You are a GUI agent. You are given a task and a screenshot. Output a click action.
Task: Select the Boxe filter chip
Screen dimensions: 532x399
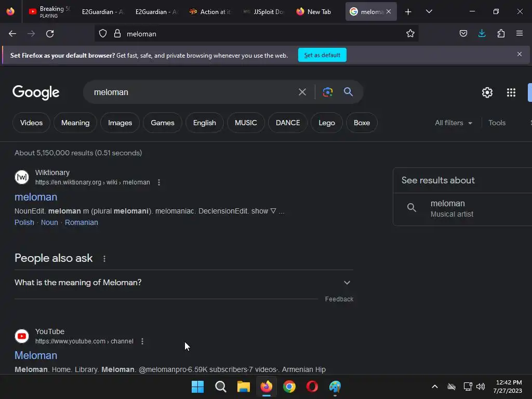[x=362, y=123]
